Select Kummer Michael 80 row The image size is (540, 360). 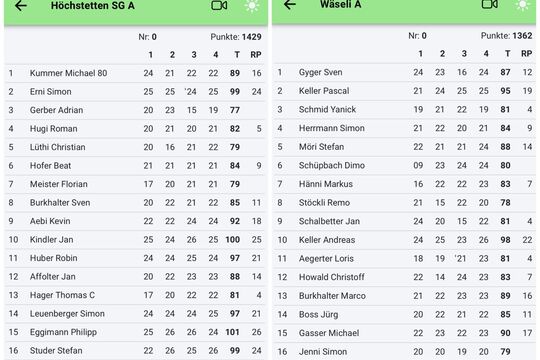pyautogui.click(x=136, y=73)
